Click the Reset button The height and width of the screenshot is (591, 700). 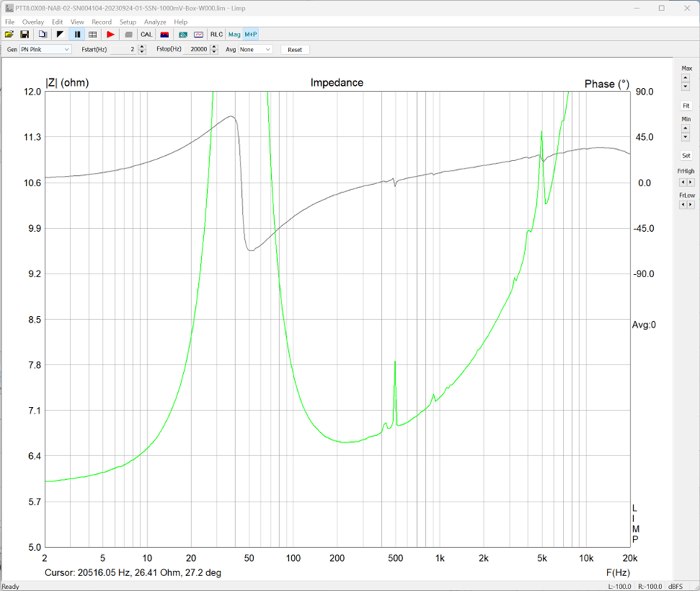pyautogui.click(x=295, y=50)
